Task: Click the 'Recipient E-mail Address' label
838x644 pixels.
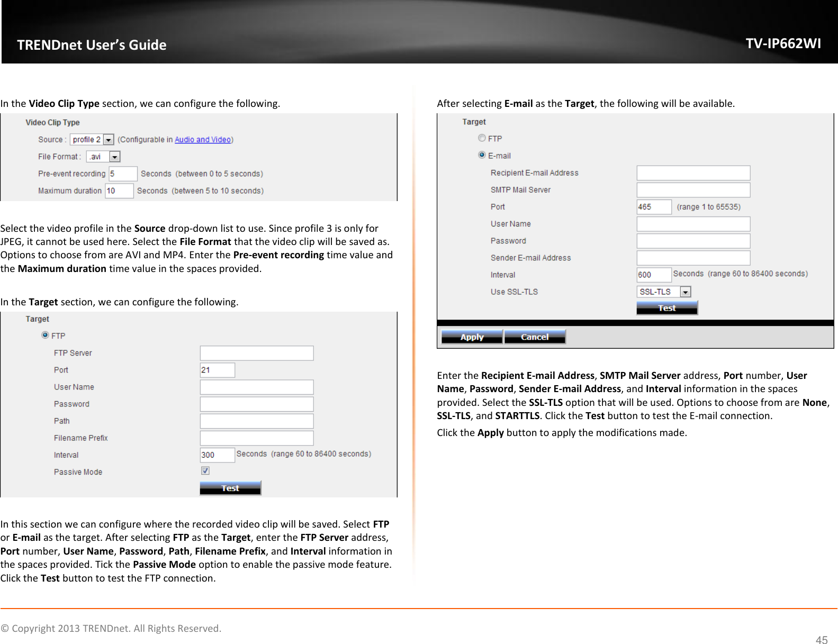Action: [x=534, y=173]
